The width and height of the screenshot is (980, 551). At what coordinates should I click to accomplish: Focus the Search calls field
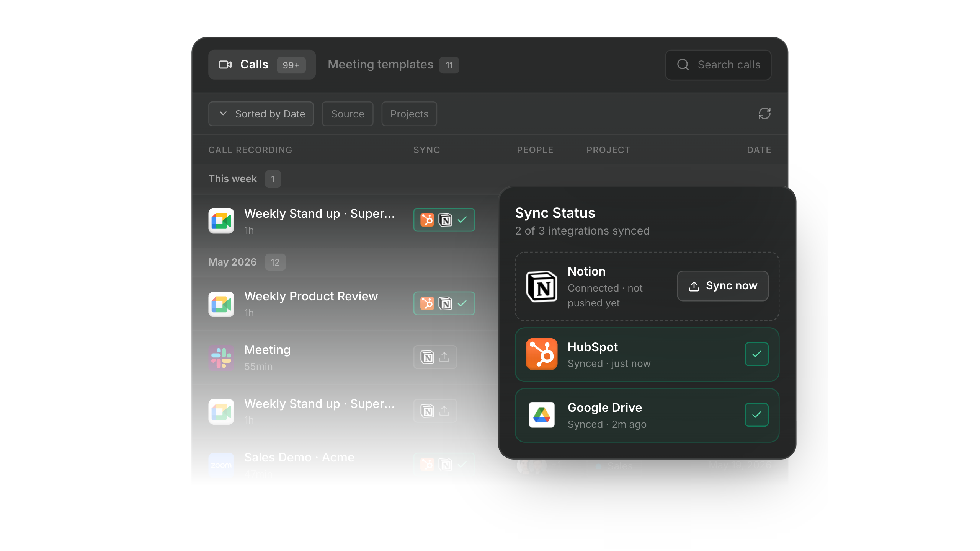pyautogui.click(x=718, y=65)
